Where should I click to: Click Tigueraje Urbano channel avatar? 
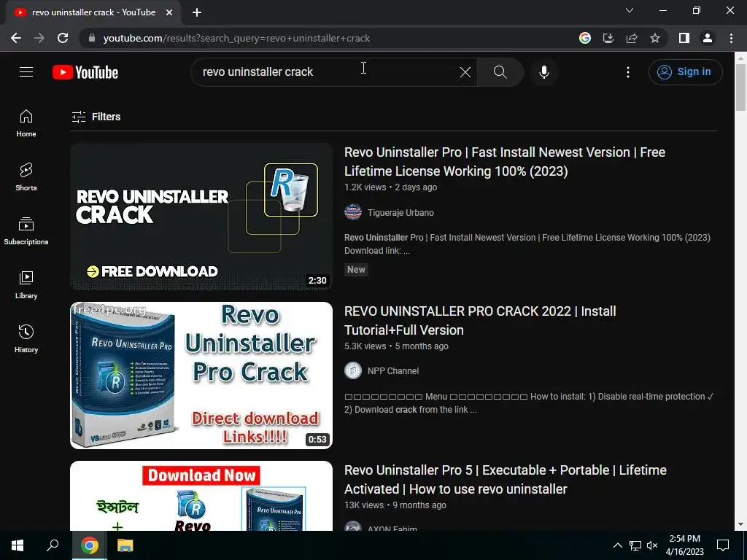pyautogui.click(x=353, y=212)
